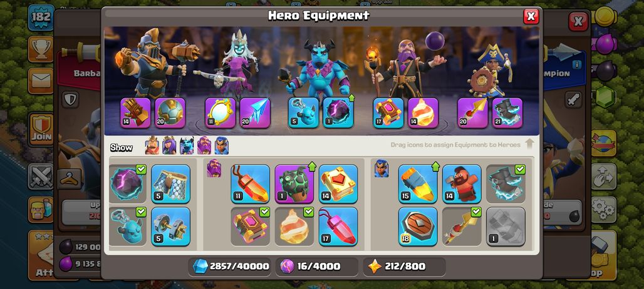The image size is (644, 289).
Task: Select the Rocket Spear equipment level 15
Action: (x=418, y=184)
